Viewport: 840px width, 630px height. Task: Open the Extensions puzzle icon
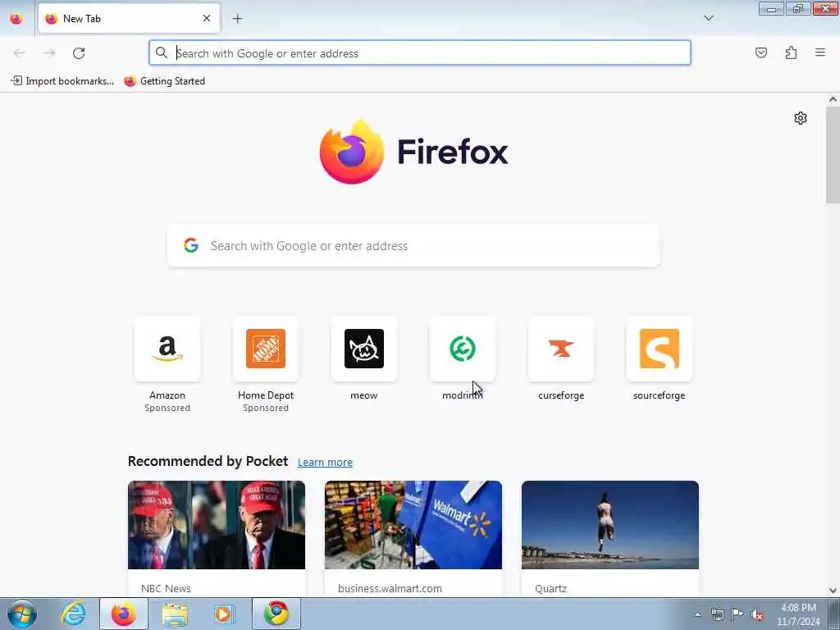point(792,52)
